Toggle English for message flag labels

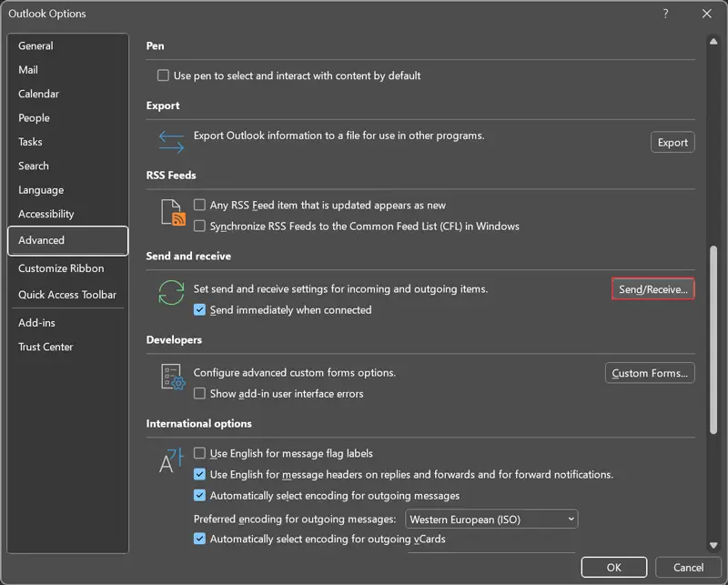(200, 453)
